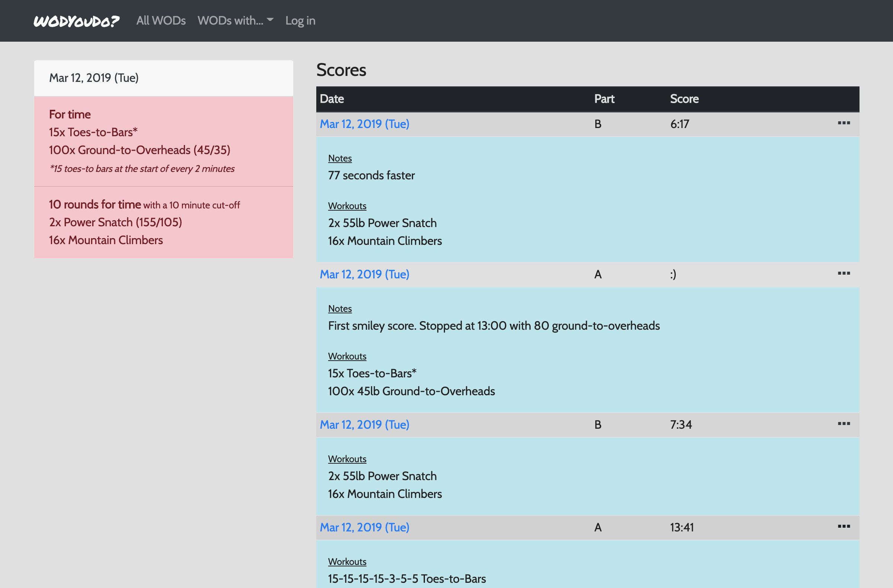Open the date link on the 6:17 row
Screen dimensions: 893x588
(364, 124)
